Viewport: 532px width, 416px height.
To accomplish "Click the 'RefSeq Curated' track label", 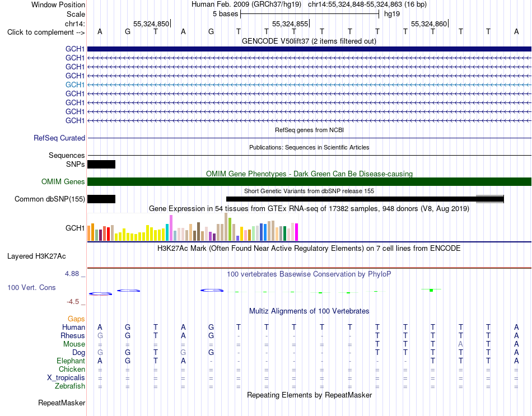I will pyautogui.click(x=59, y=138).
